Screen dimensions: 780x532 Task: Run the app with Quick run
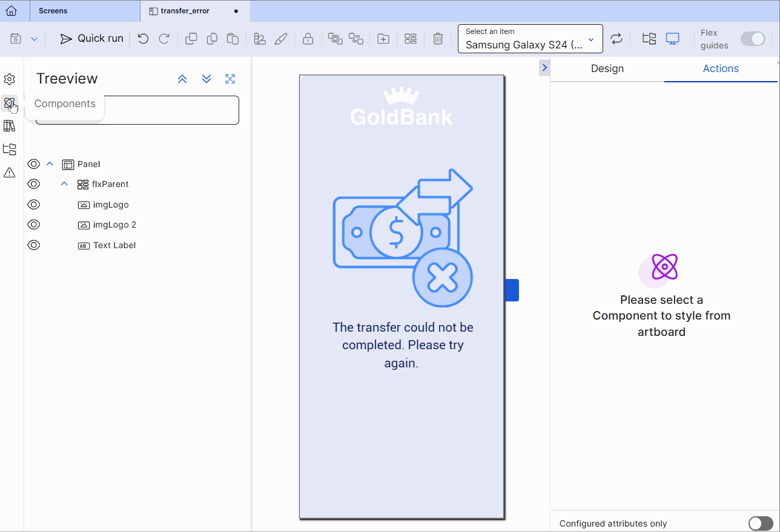click(x=91, y=38)
